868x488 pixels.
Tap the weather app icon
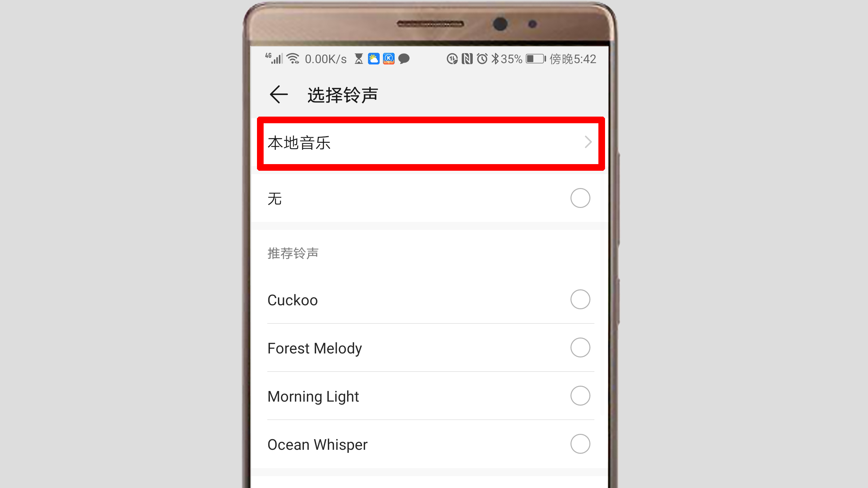click(x=372, y=58)
